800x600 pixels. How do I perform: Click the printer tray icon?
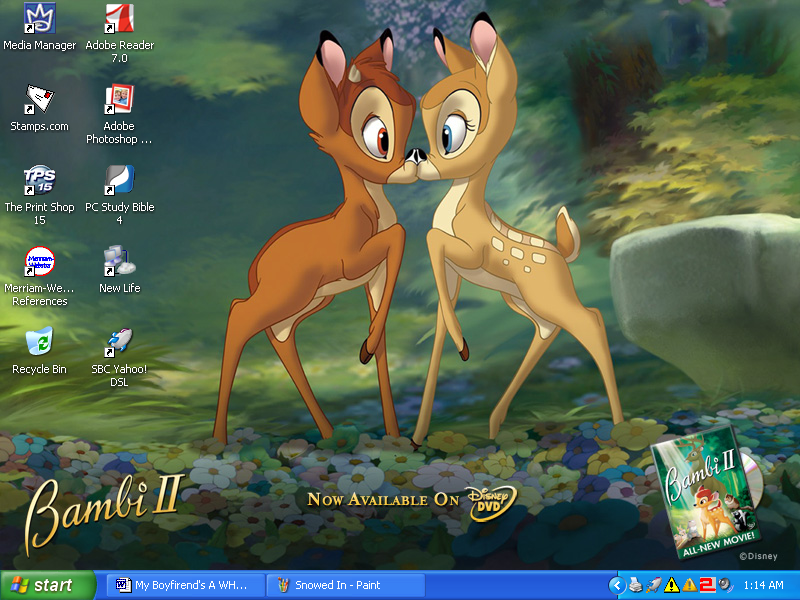pyautogui.click(x=635, y=585)
